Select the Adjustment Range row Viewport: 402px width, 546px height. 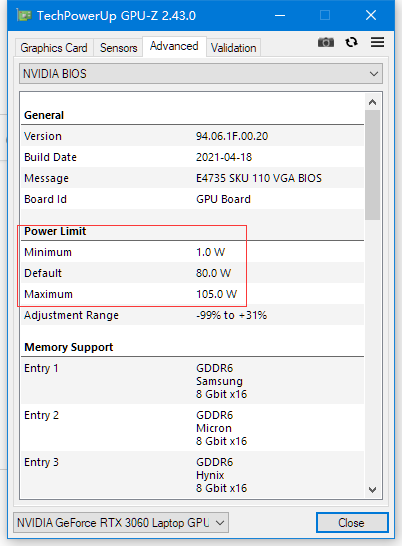click(192, 315)
